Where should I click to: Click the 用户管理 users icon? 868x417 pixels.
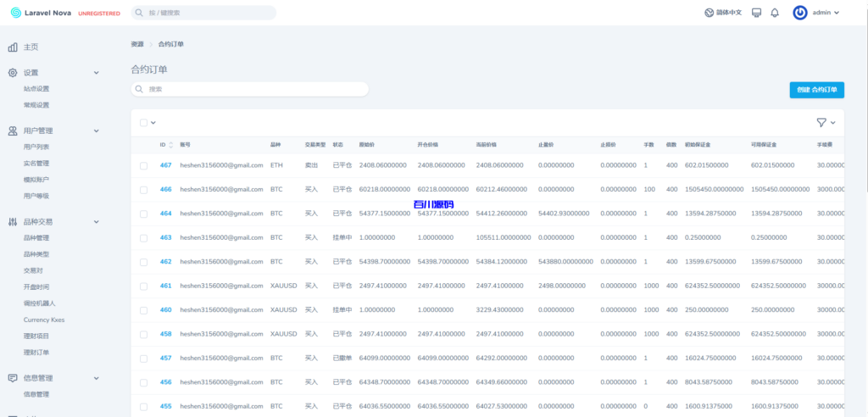click(13, 131)
